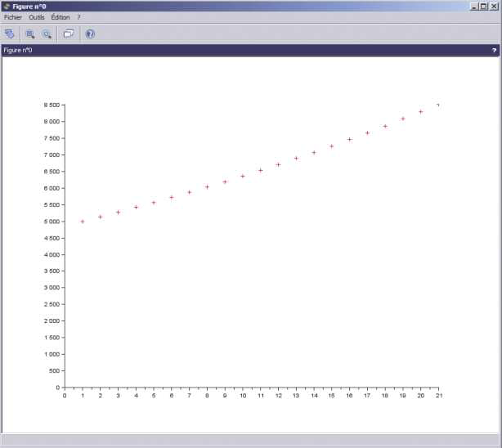
Task: Expand the Édition menu
Action: click(x=61, y=17)
